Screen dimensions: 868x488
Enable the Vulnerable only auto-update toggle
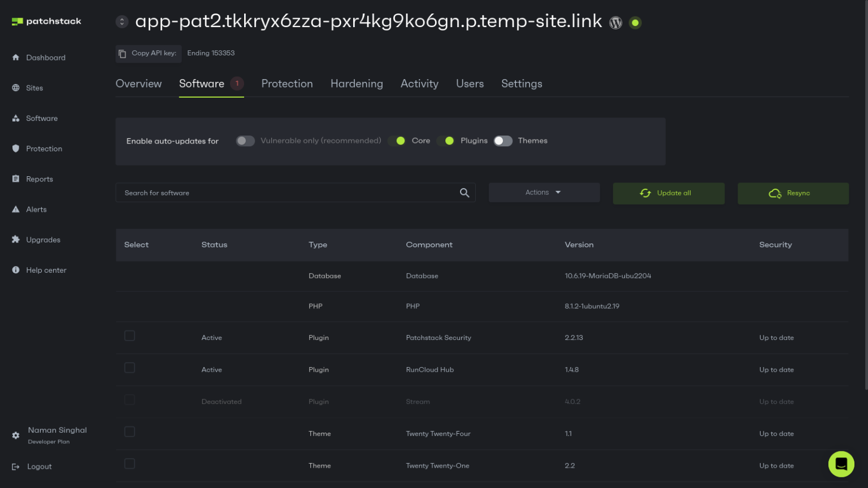[245, 141]
